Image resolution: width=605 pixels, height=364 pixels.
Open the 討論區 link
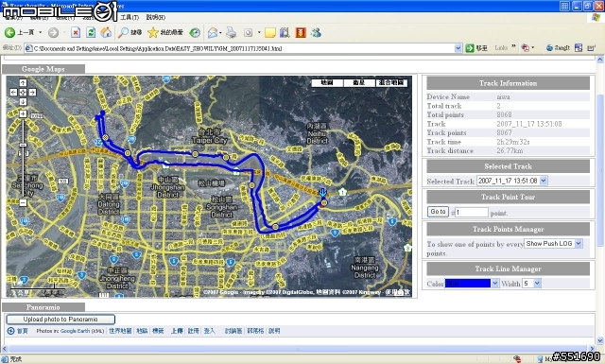[233, 331]
